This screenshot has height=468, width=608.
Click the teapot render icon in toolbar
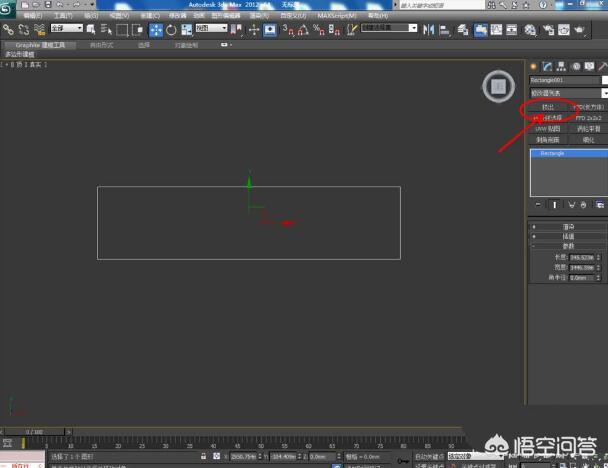click(580, 29)
